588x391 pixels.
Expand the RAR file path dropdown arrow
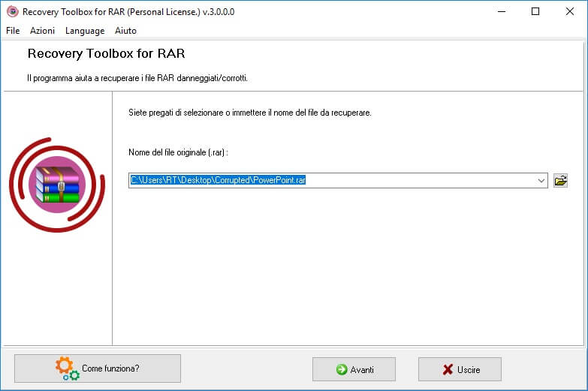tap(541, 180)
